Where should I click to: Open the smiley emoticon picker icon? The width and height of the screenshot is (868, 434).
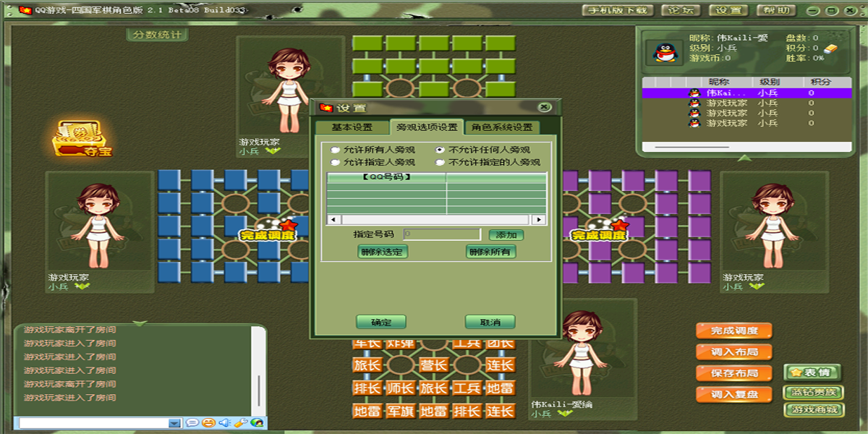tap(208, 423)
